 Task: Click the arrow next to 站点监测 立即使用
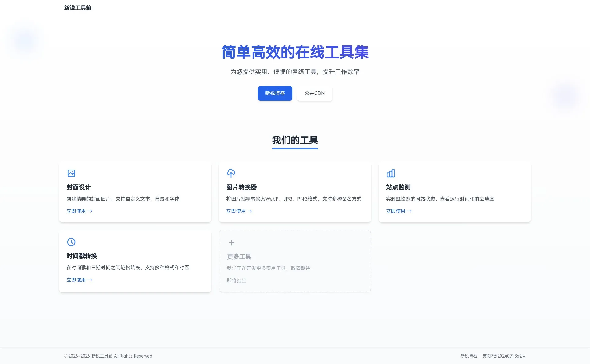click(409, 211)
